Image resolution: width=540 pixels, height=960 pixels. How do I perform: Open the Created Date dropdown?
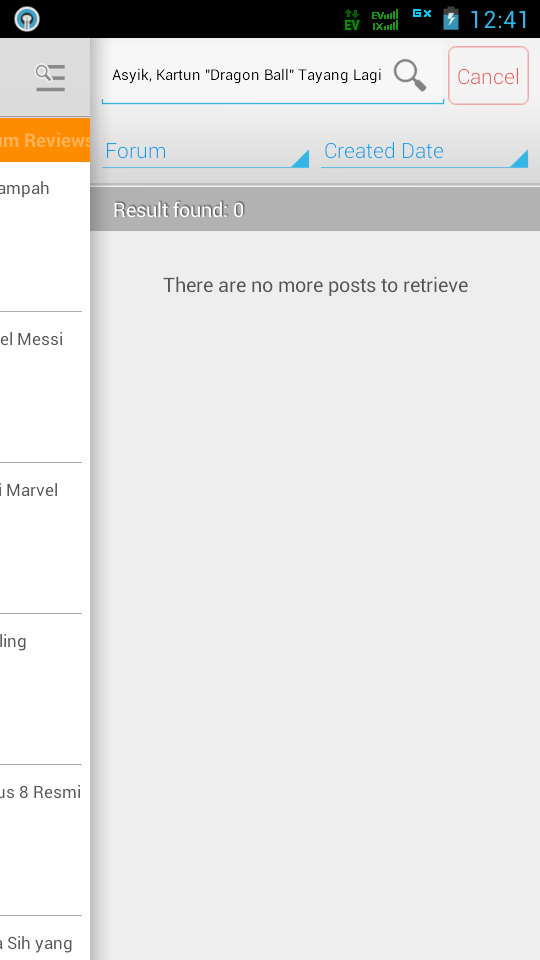424,151
